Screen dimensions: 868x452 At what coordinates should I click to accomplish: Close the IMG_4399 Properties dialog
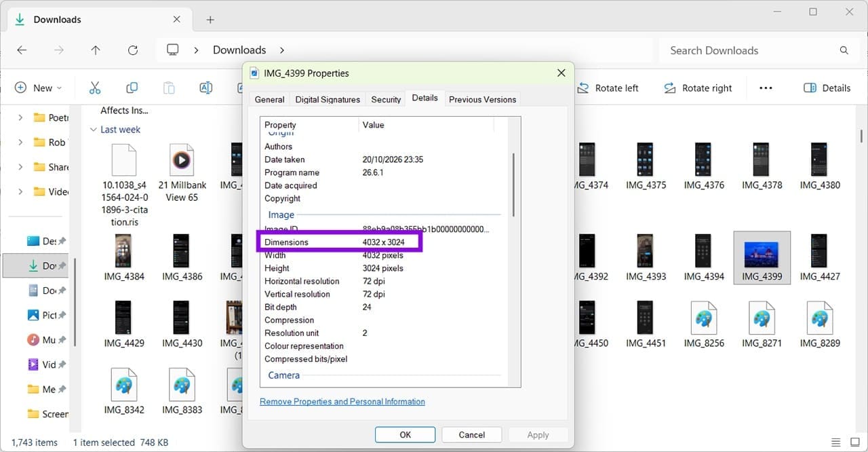pos(561,73)
